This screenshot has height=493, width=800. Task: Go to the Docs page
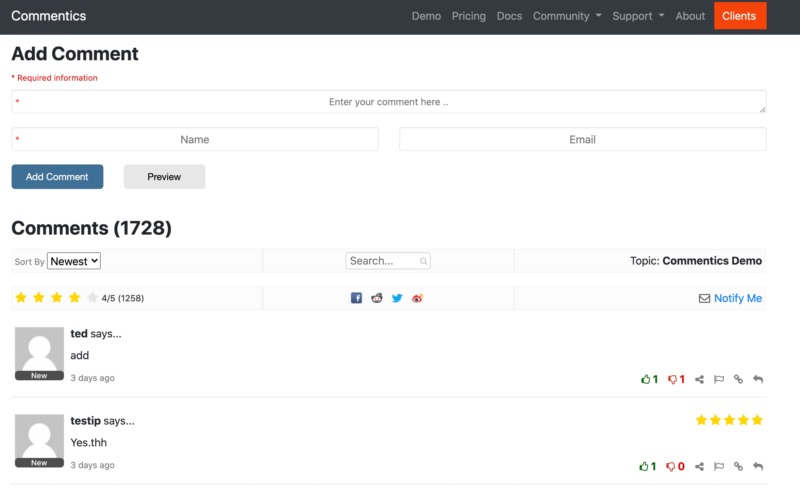click(509, 16)
